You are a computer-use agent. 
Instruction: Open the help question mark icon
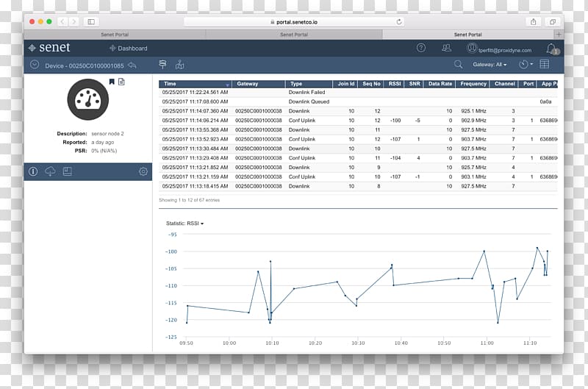pyautogui.click(x=420, y=48)
